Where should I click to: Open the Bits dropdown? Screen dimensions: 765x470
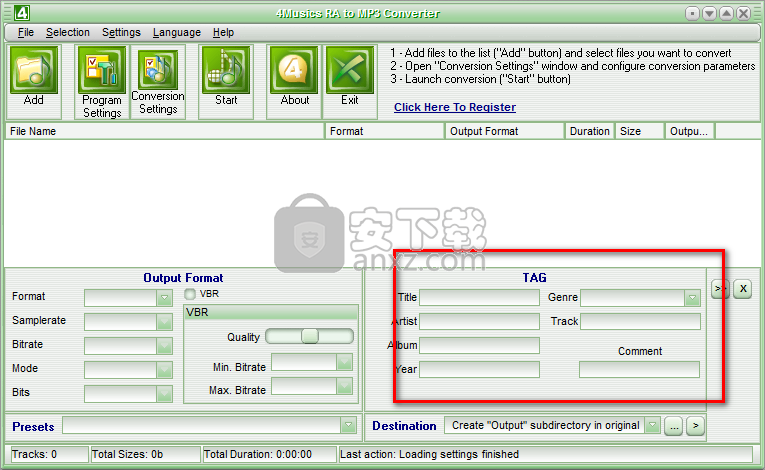[x=164, y=393]
